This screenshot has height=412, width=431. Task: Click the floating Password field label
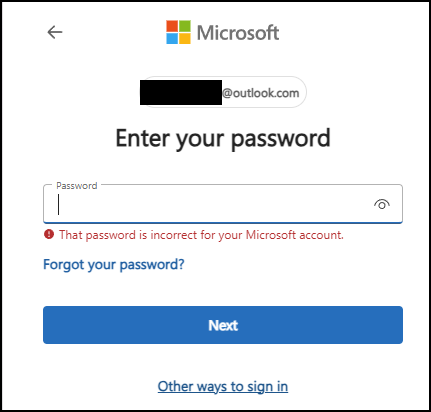77,186
